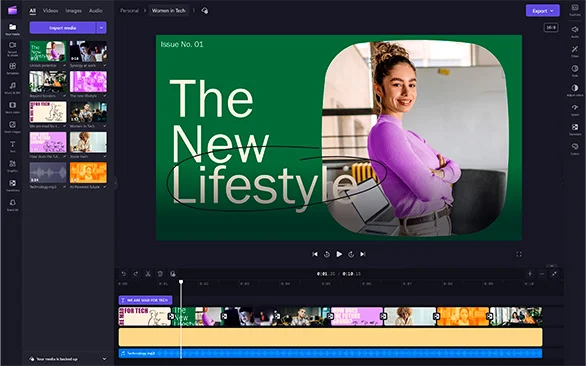Click the Women in Tech project title
Image resolution: width=586 pixels, height=366 pixels.
click(x=169, y=10)
